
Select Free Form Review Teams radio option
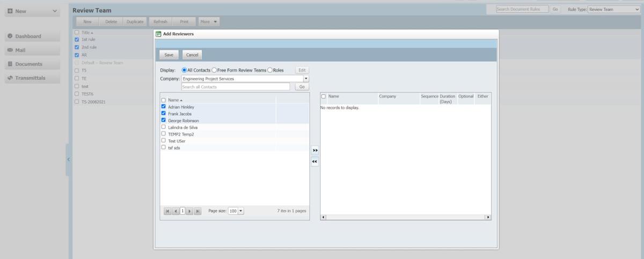coord(215,70)
